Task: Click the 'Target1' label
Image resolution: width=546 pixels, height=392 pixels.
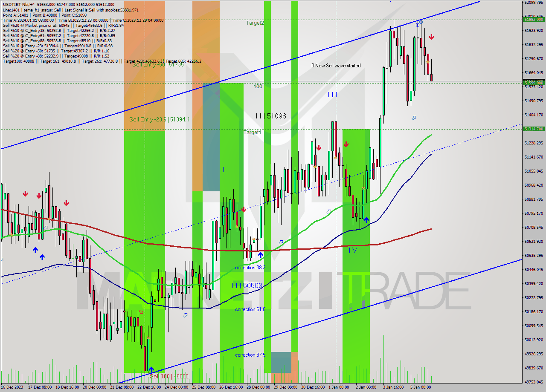Action: pos(252,133)
